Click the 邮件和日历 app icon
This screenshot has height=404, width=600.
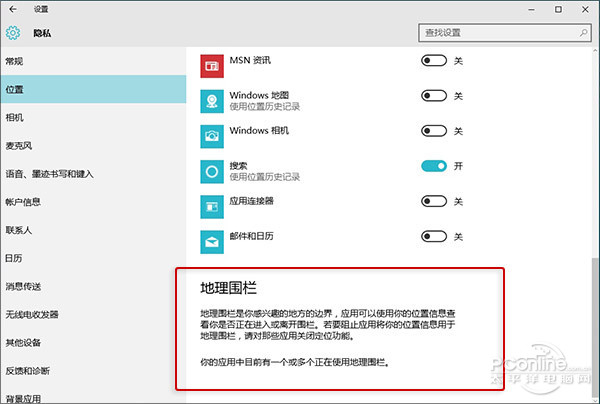(212, 242)
